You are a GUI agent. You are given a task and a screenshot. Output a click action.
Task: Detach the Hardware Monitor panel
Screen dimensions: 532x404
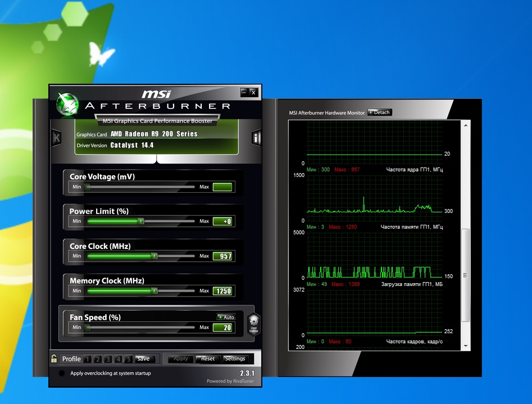tap(380, 112)
